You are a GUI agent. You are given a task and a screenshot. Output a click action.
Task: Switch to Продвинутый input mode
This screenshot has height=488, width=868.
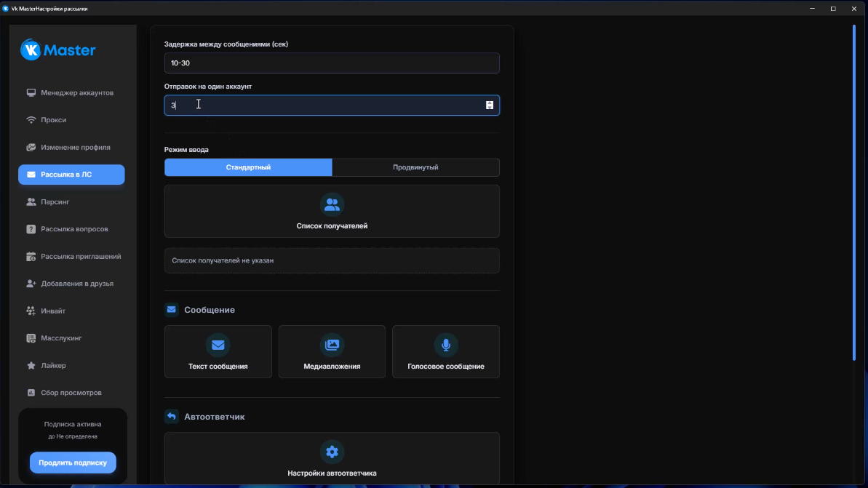coord(415,167)
